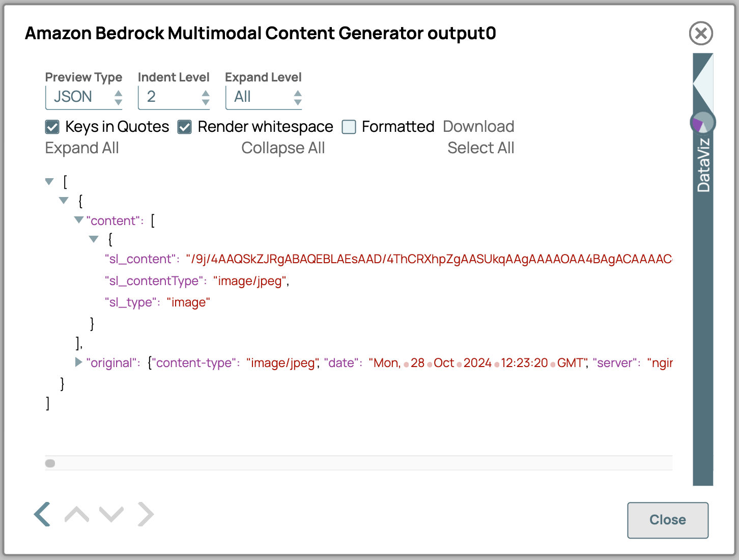Image resolution: width=739 pixels, height=560 pixels.
Task: Open the Expand Level dropdown
Action: (264, 97)
